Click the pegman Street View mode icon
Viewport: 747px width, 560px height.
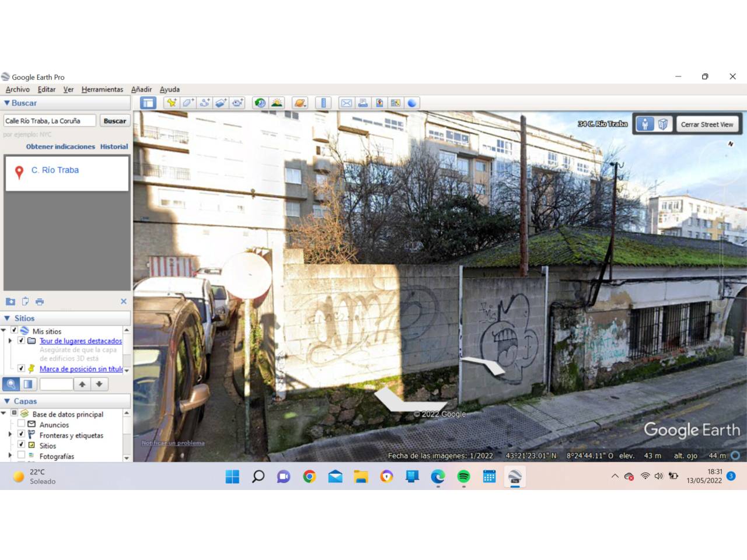pos(645,124)
